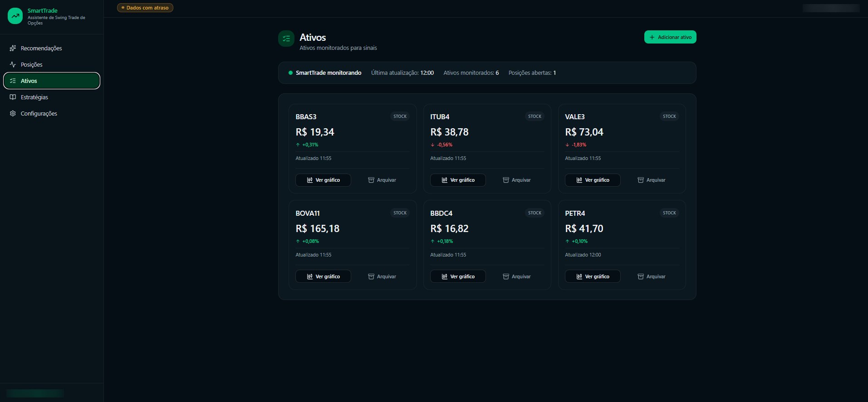Click the down arrow beside ITUB4 -0,56%
Screen dimensions: 868x402
tap(432, 145)
